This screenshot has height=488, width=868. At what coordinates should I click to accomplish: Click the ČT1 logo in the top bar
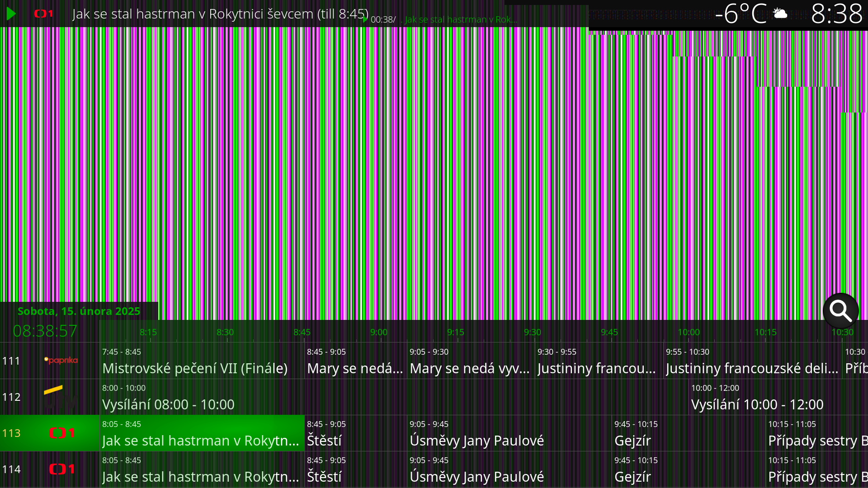(x=44, y=14)
